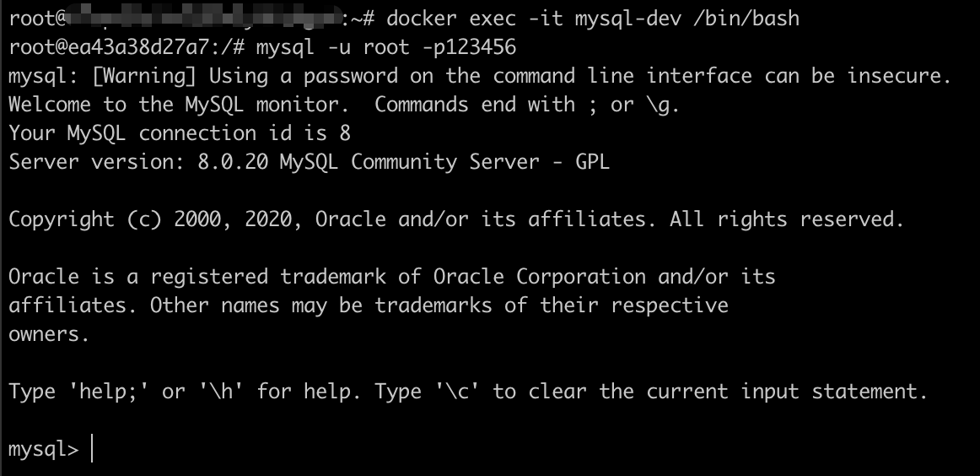This screenshot has width=980, height=476.
Task: Click the mysql> prompt cursor
Action: (92, 449)
